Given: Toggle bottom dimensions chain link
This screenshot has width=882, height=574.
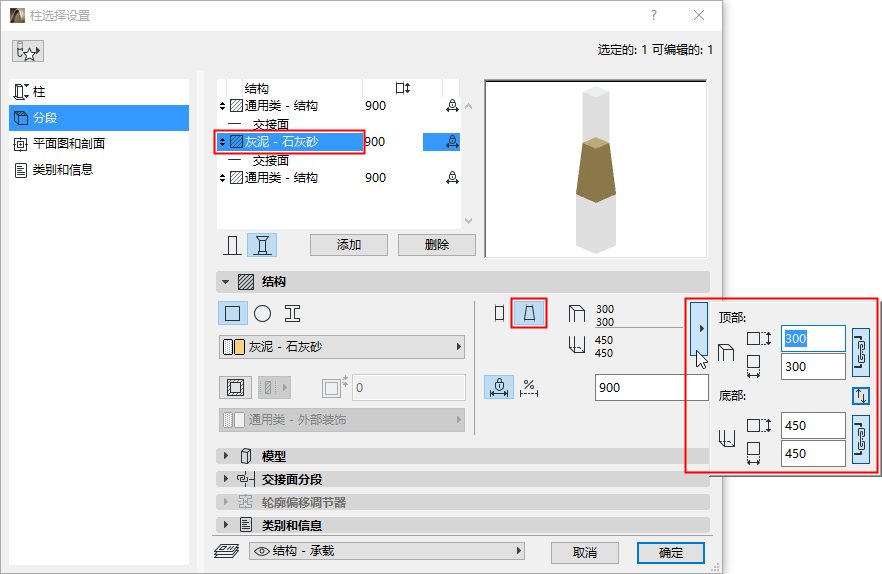Looking at the screenshot, I should point(861,440).
